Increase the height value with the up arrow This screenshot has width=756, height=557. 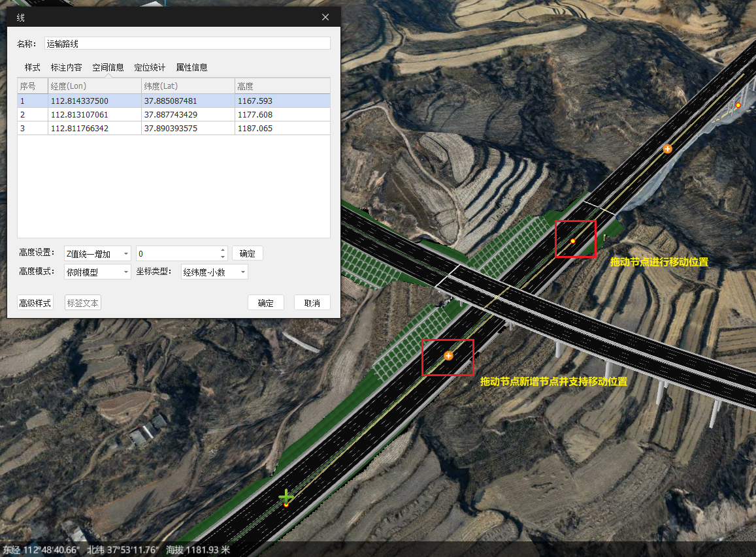(x=223, y=250)
